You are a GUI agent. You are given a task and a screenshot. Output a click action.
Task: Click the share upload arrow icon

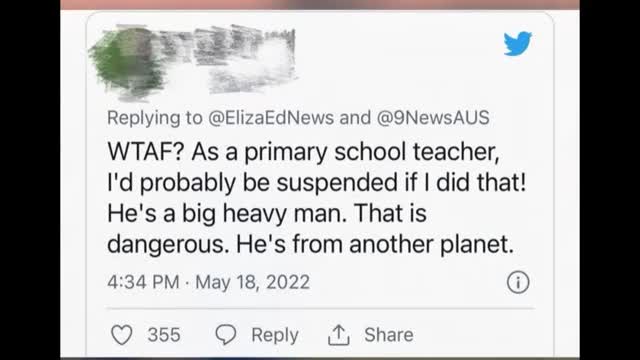[x=339, y=335]
